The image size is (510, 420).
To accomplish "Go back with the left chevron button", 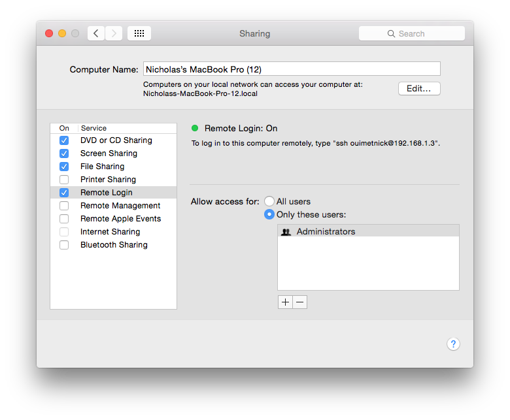I will coord(96,33).
